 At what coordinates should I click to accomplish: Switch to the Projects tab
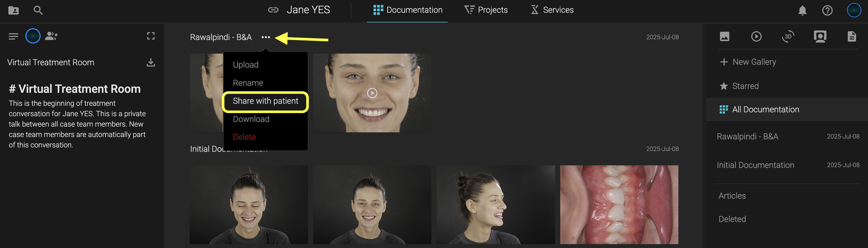(485, 10)
